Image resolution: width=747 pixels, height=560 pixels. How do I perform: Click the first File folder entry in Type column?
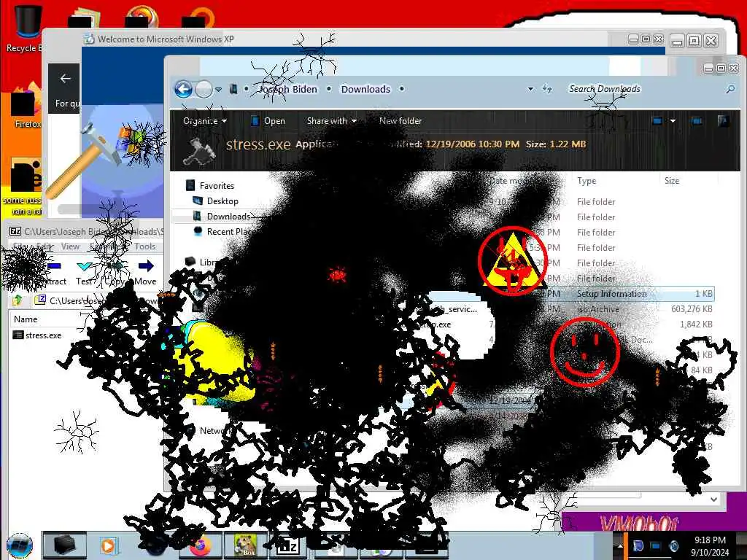(595, 202)
